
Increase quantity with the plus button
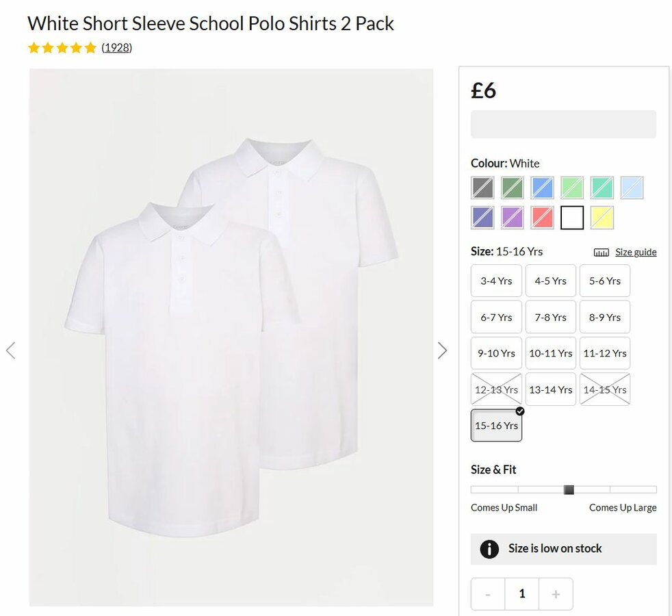[556, 594]
